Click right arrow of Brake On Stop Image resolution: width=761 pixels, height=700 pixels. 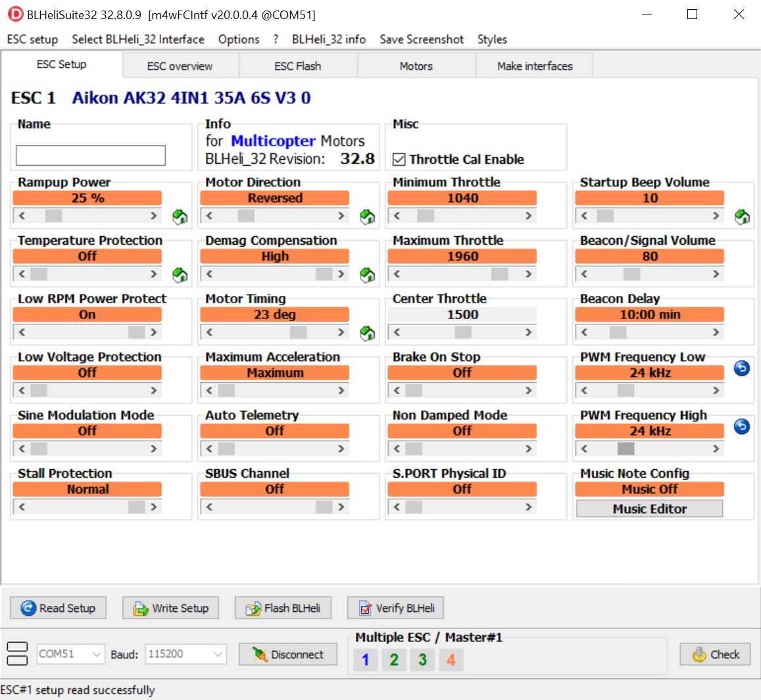tap(529, 390)
